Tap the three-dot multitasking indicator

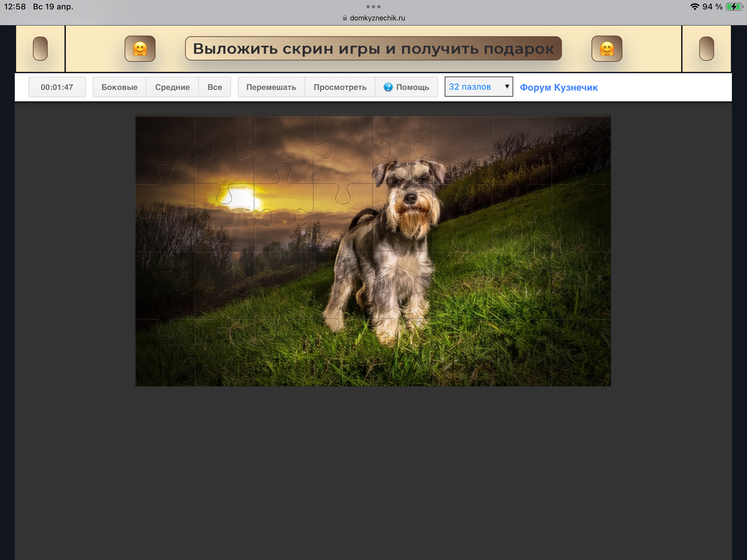(373, 6)
